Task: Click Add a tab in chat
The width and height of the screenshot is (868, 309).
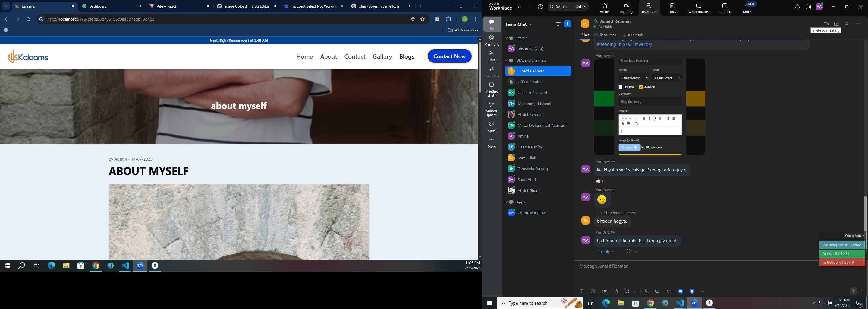Action: (x=633, y=35)
